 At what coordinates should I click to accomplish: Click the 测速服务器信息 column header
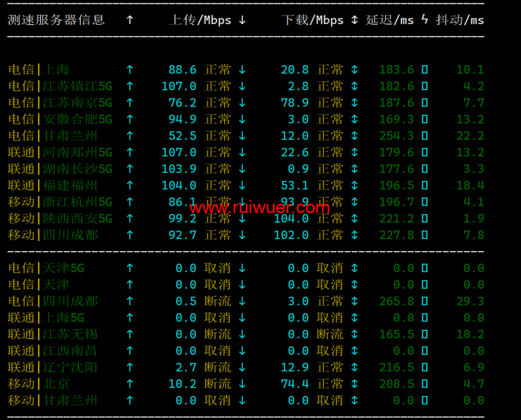pos(56,20)
